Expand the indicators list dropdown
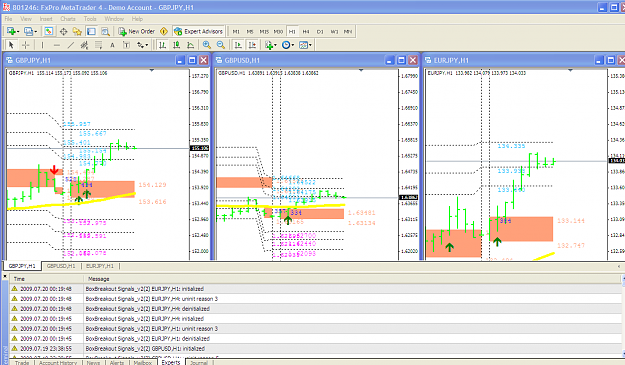The height and width of the screenshot is (365, 625). [x=271, y=45]
